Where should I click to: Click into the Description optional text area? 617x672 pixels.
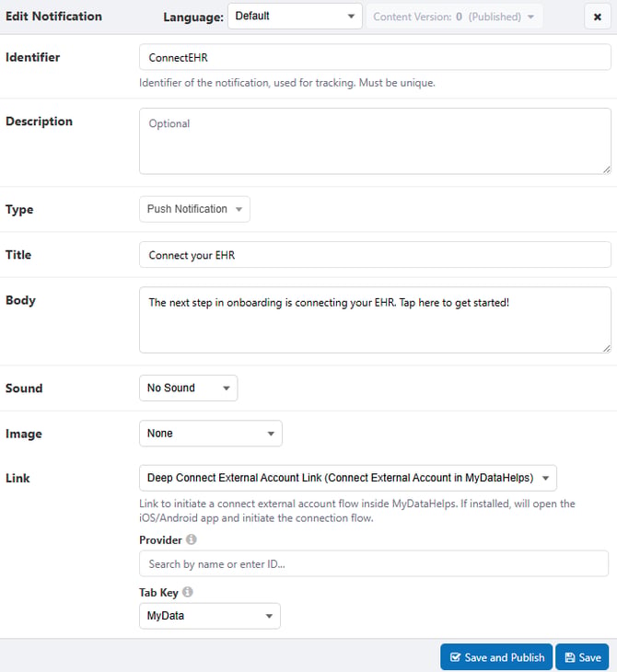[x=375, y=141]
